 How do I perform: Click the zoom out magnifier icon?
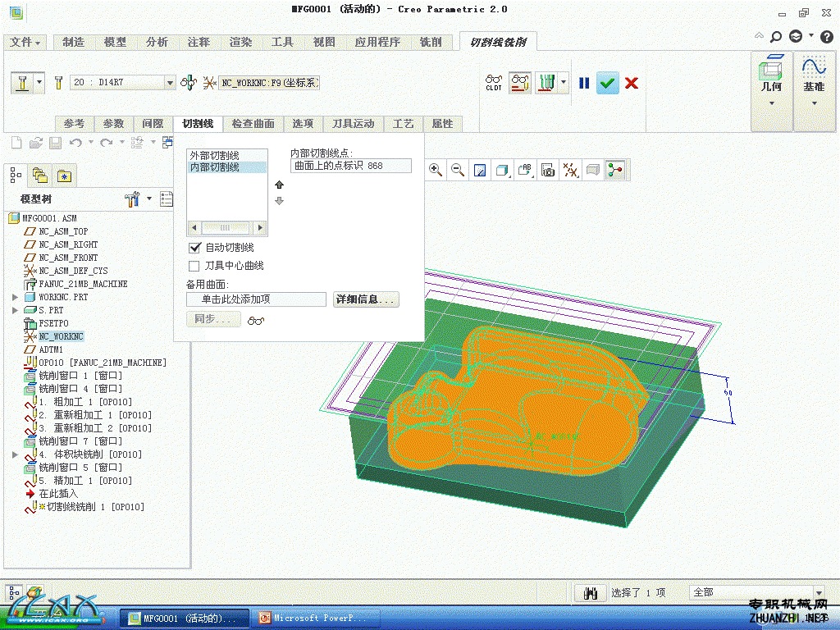458,171
